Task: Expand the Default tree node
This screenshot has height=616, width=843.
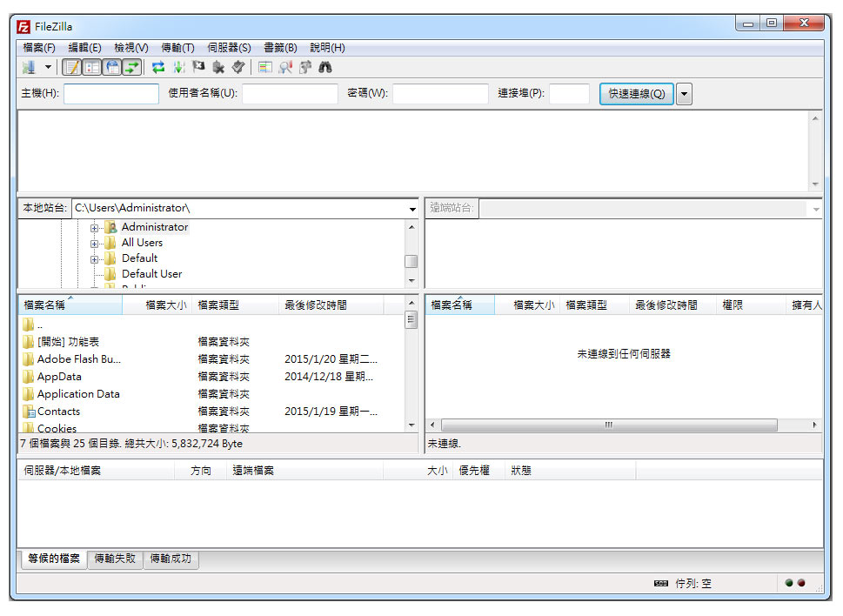Action: pos(94,259)
